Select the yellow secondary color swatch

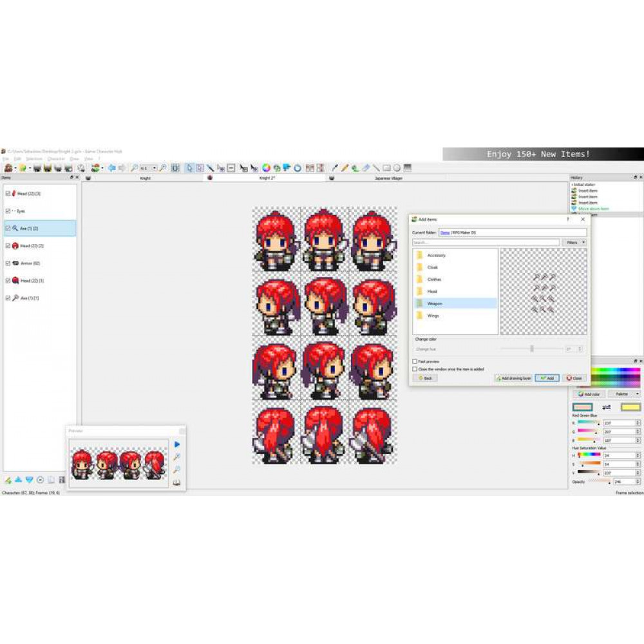coord(630,407)
